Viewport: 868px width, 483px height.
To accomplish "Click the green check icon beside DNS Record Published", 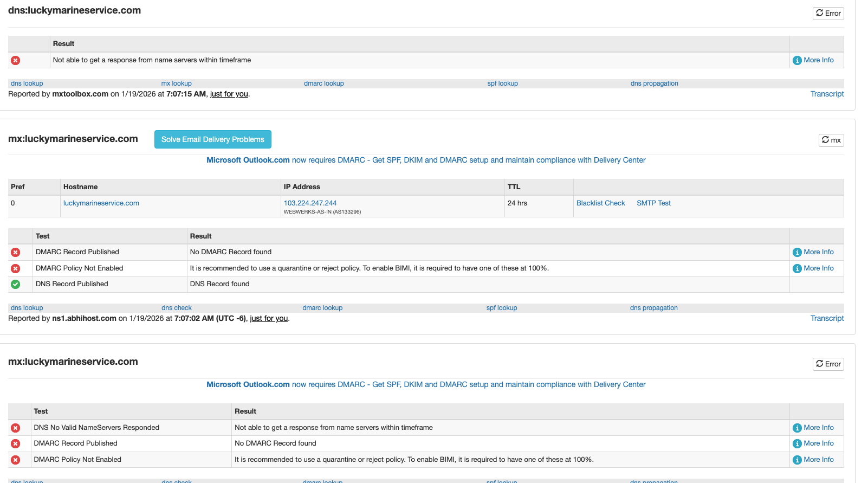I will click(16, 284).
